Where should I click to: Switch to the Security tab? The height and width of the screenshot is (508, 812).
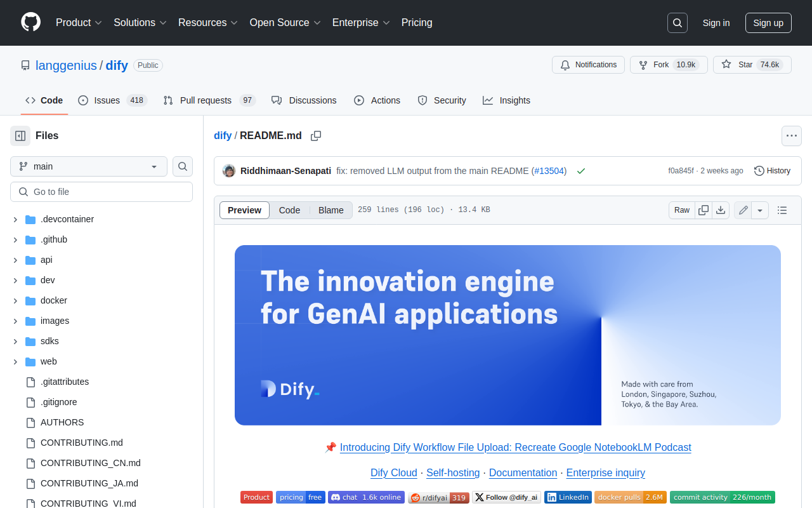click(x=442, y=100)
